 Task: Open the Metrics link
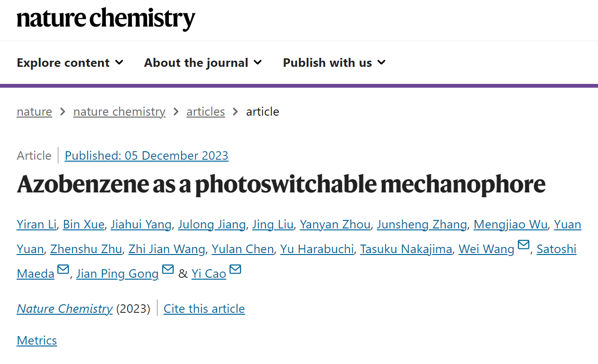pos(37,340)
